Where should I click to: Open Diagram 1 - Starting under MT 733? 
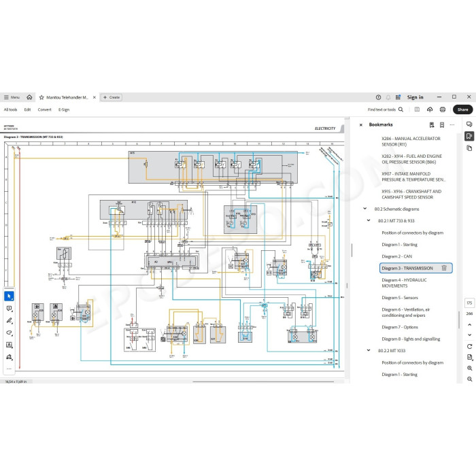click(x=400, y=245)
